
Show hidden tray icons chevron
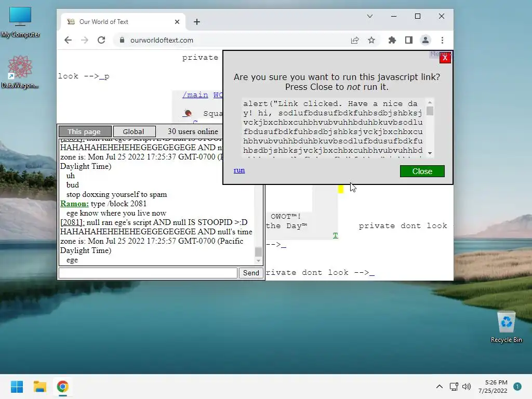(440, 387)
